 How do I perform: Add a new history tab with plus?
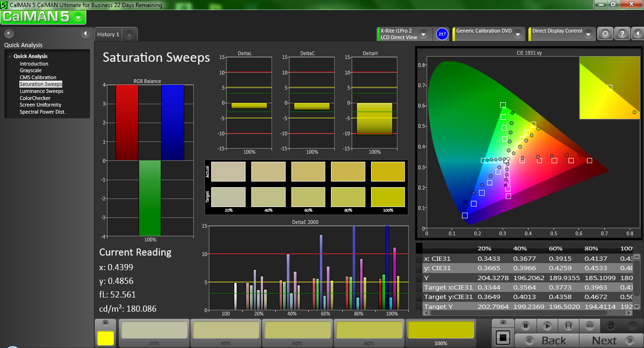point(129,34)
